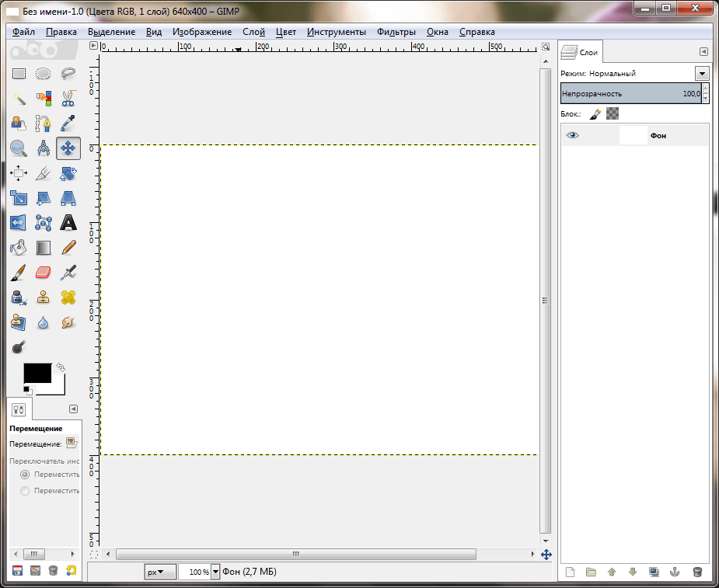Hide the Фон layer with eye icon

coord(573,135)
